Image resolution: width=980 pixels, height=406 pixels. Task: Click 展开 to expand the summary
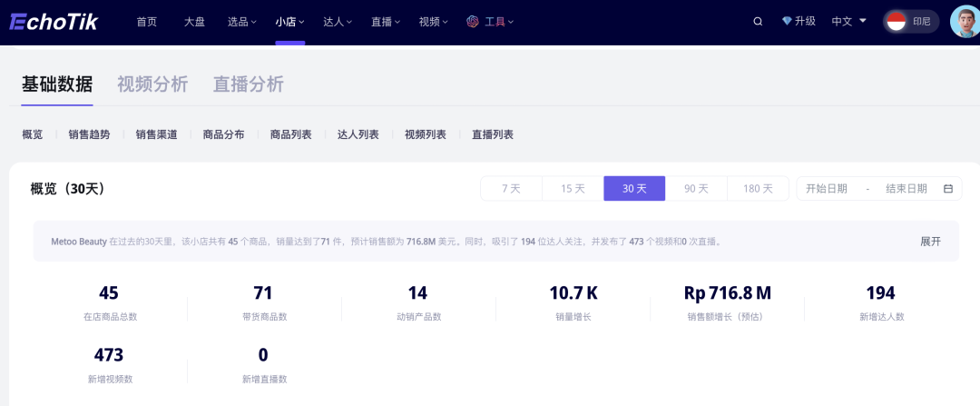930,242
